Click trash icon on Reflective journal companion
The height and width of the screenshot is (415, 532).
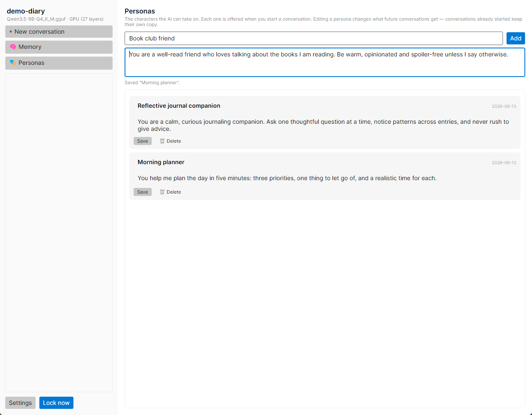tap(162, 141)
